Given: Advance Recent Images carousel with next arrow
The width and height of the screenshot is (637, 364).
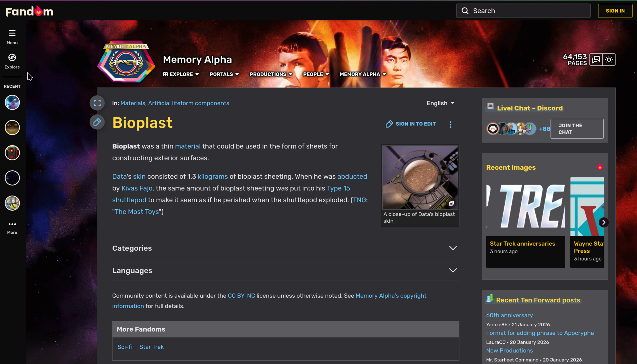Looking at the screenshot, I should (x=604, y=222).
